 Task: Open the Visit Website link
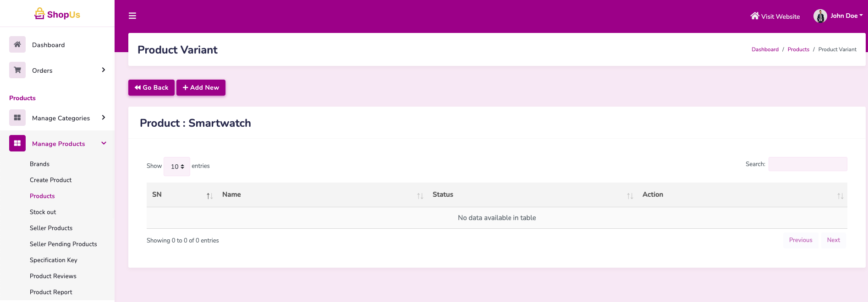[x=775, y=16]
